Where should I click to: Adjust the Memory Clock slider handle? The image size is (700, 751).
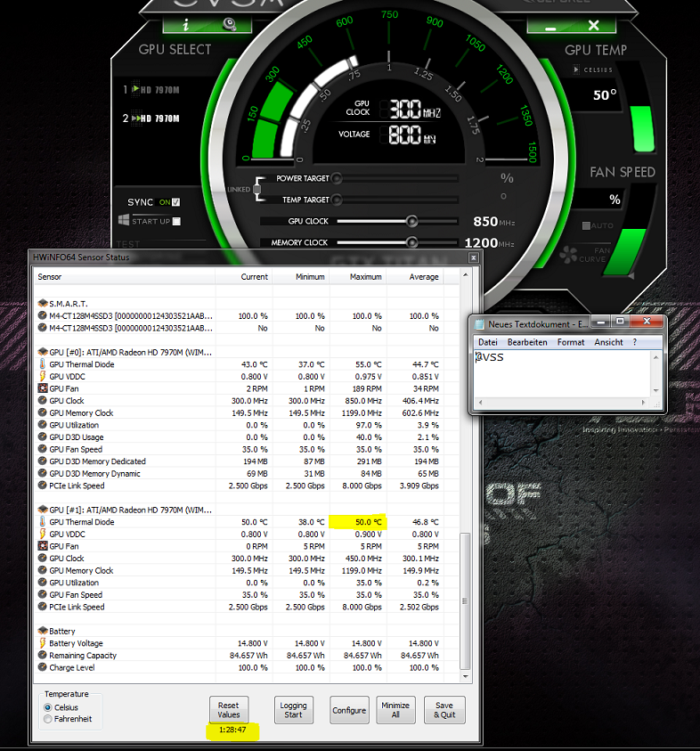point(411,242)
